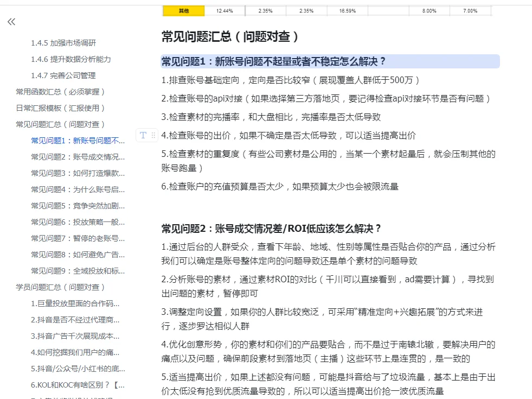The image size is (532, 399).
Task: Click line 1.排查账号基础定向 in document
Action: coord(291,80)
